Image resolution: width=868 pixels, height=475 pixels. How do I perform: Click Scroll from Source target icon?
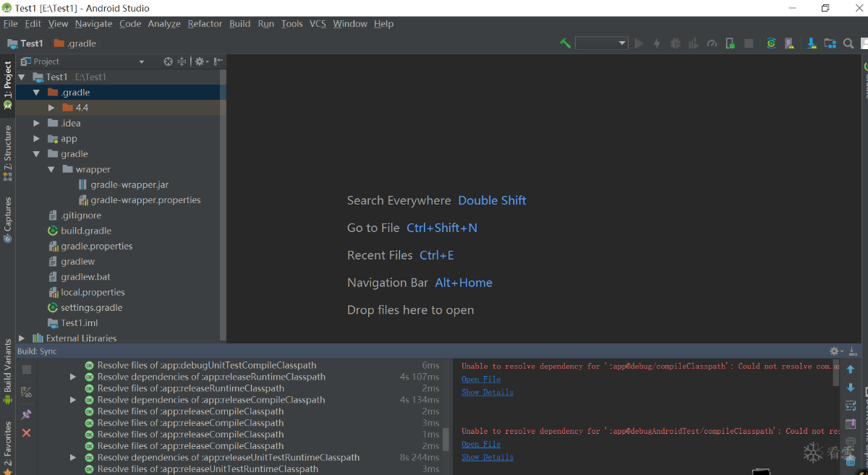(x=169, y=61)
